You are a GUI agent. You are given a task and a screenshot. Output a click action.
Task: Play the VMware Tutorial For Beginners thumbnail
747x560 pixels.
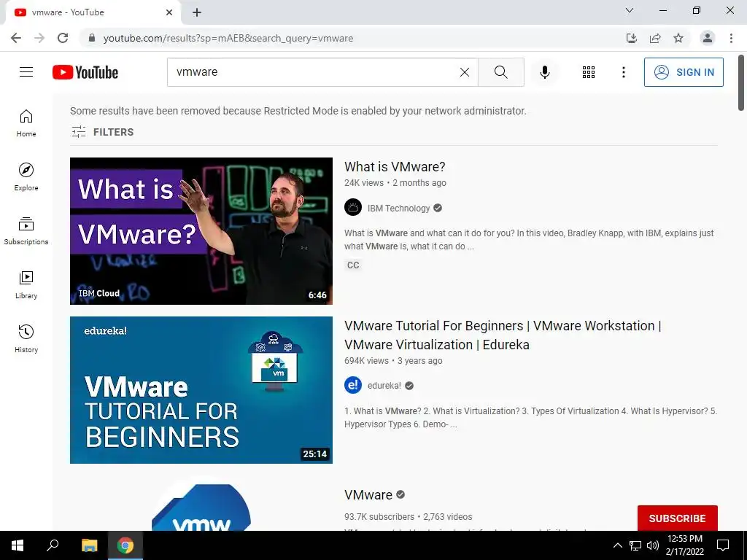pos(201,390)
